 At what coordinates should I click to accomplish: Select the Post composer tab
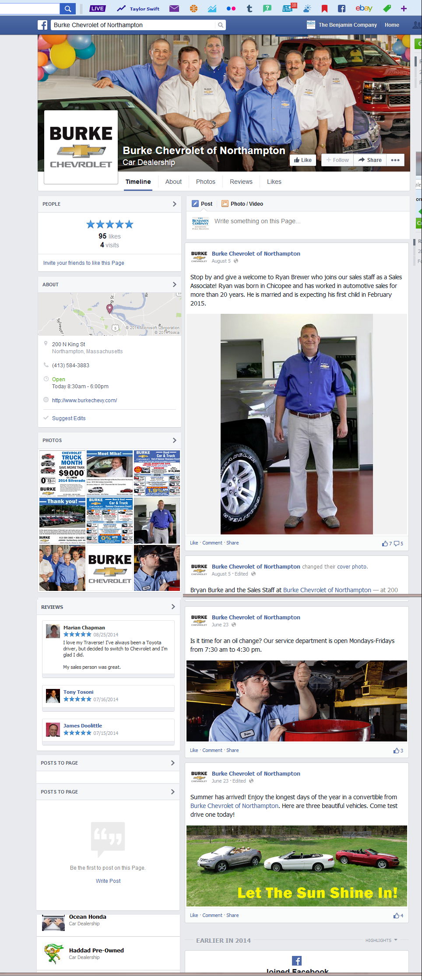coord(202,204)
